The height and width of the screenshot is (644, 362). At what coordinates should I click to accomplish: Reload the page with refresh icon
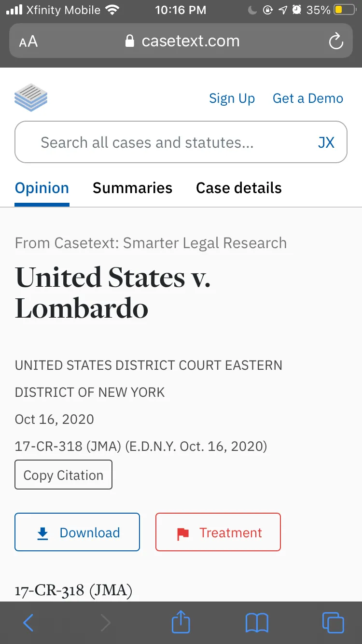(336, 42)
